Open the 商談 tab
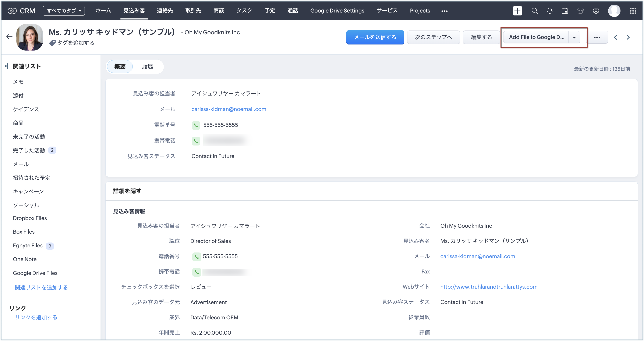 coord(219,11)
